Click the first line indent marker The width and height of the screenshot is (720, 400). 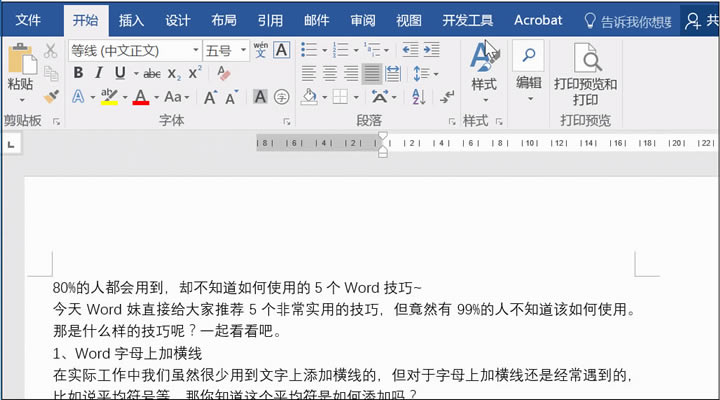382,135
